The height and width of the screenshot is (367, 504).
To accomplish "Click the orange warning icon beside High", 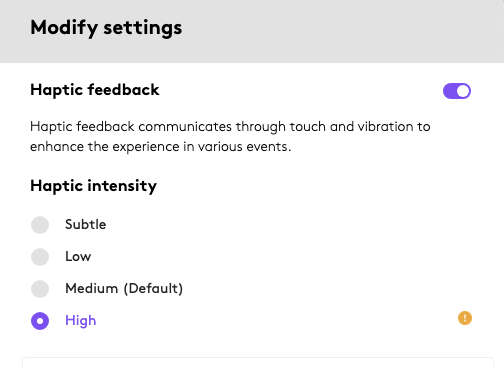I will [465, 318].
